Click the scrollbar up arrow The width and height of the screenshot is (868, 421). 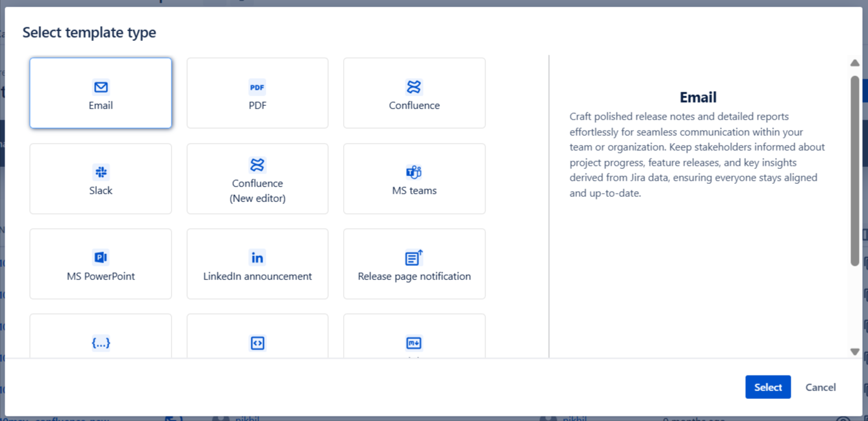tap(854, 63)
